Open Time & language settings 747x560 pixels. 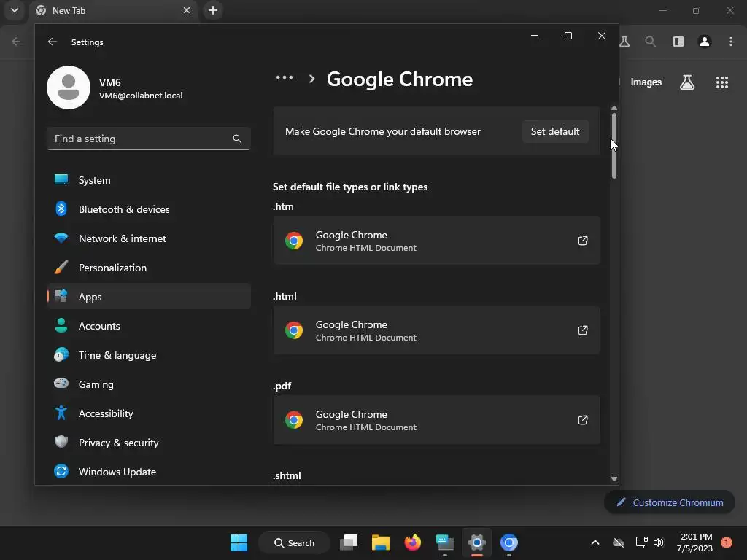pos(149,355)
